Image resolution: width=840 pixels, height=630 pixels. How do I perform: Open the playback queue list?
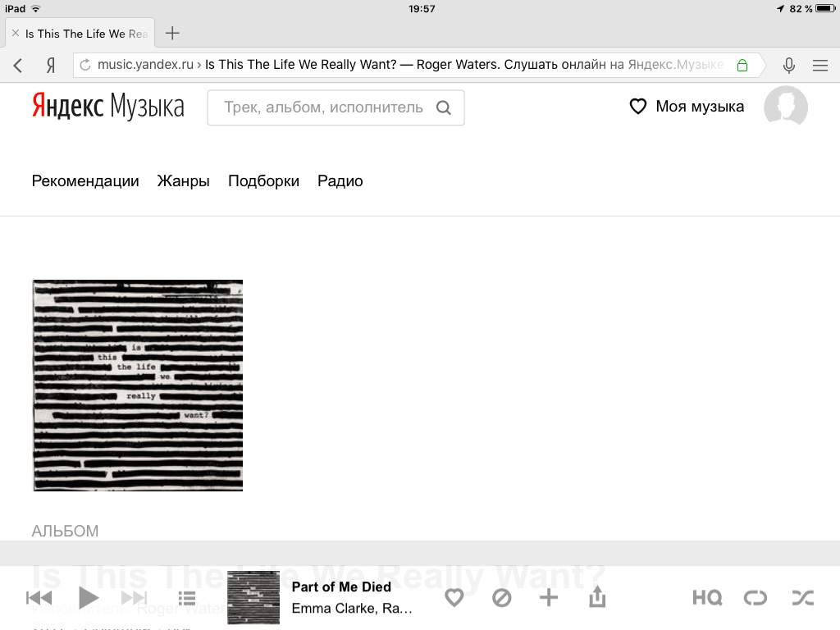pyautogui.click(x=187, y=598)
